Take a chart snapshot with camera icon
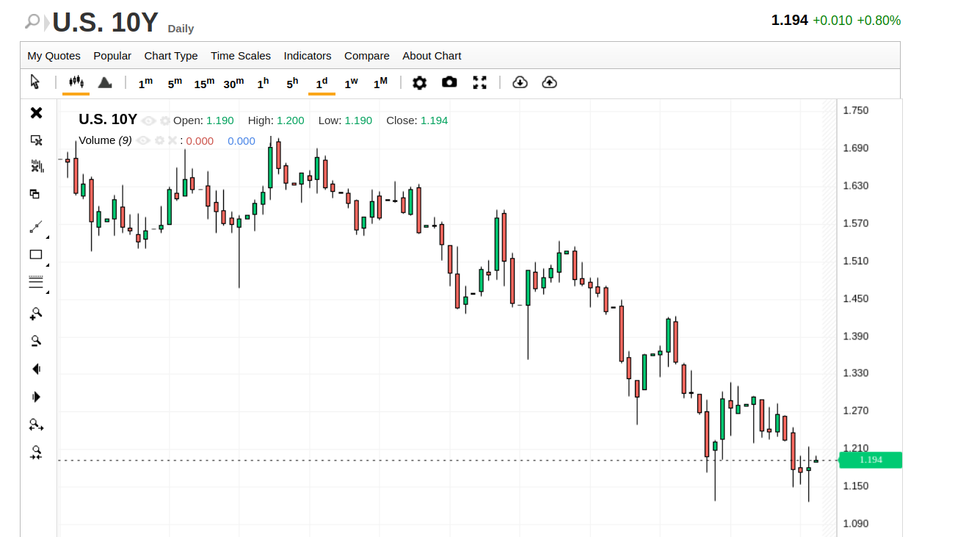 [x=449, y=82]
